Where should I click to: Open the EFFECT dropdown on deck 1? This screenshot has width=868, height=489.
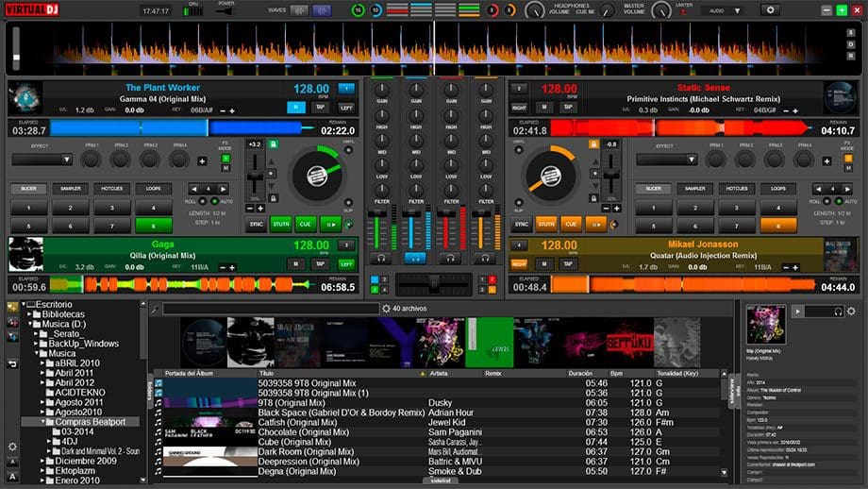(42, 160)
